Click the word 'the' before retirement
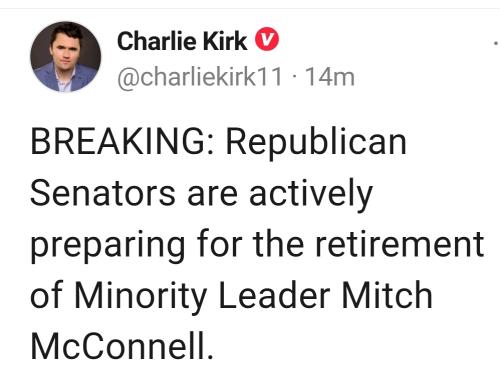 coord(278,244)
